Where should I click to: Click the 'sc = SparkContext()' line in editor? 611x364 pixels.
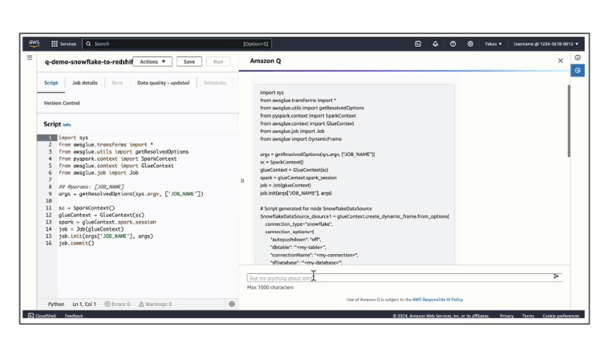coord(87,208)
